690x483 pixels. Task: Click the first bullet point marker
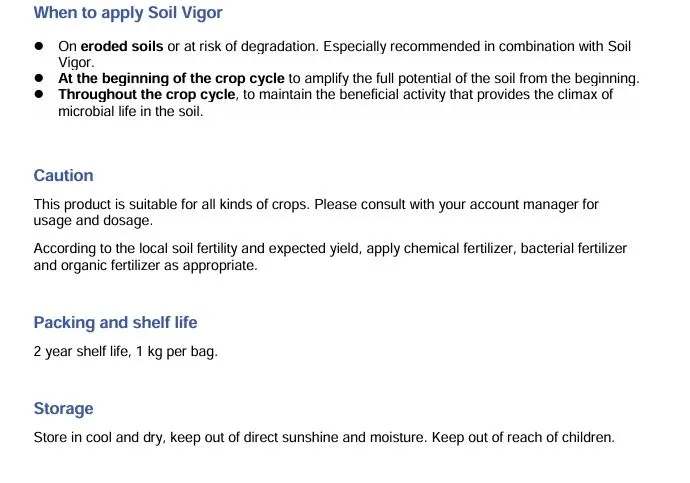pos(41,46)
